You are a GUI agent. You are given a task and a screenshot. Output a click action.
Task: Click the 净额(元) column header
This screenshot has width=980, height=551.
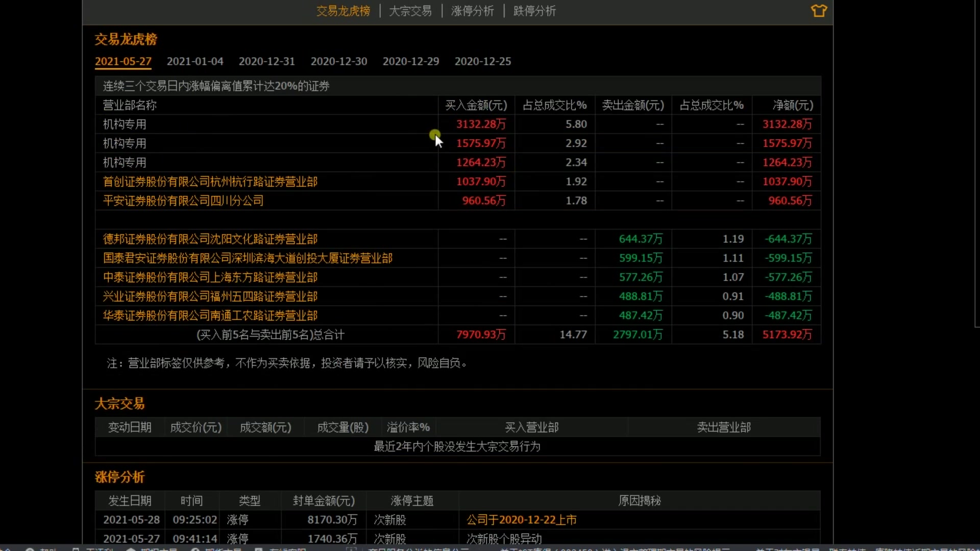[x=793, y=105]
